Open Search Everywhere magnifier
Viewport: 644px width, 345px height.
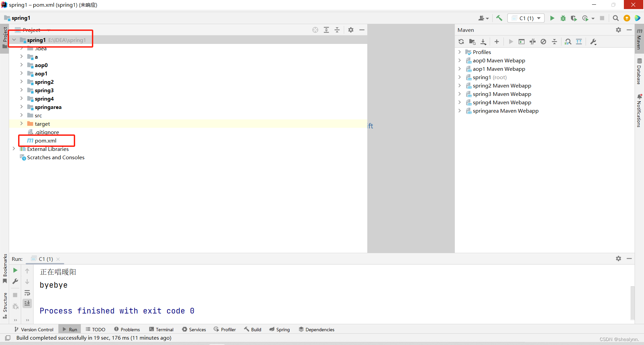616,18
